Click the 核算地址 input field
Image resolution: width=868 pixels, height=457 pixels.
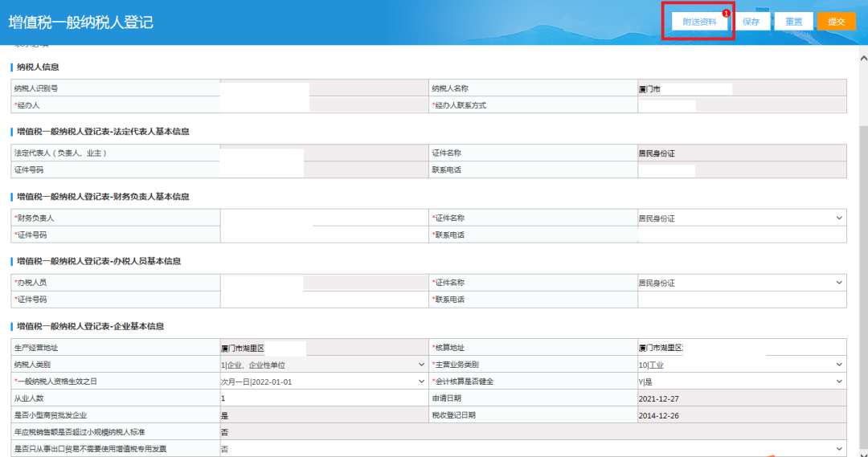742,348
